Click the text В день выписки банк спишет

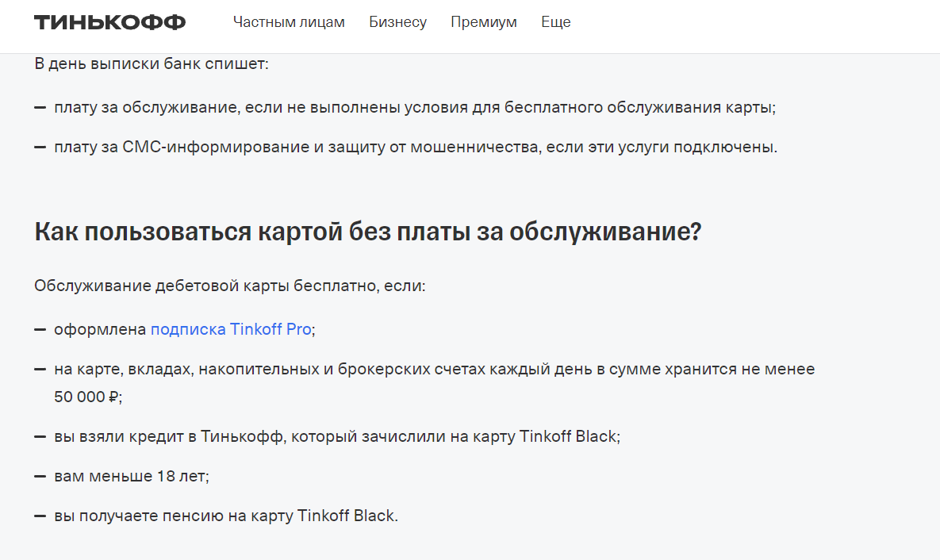point(152,63)
